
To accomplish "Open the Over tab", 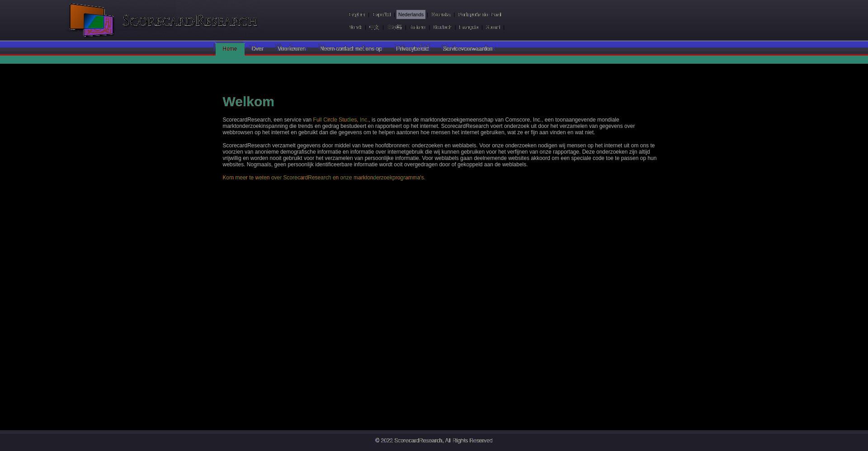I will (258, 49).
